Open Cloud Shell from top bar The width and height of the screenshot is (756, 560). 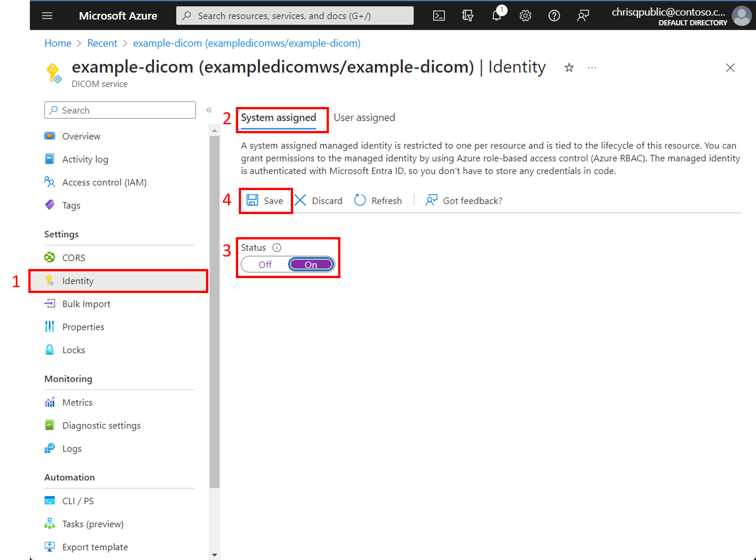(439, 16)
